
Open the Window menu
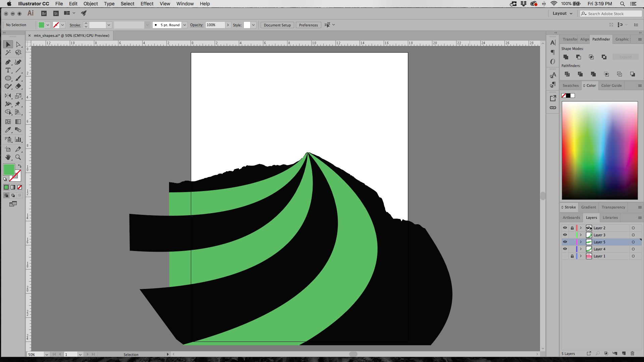[185, 4]
